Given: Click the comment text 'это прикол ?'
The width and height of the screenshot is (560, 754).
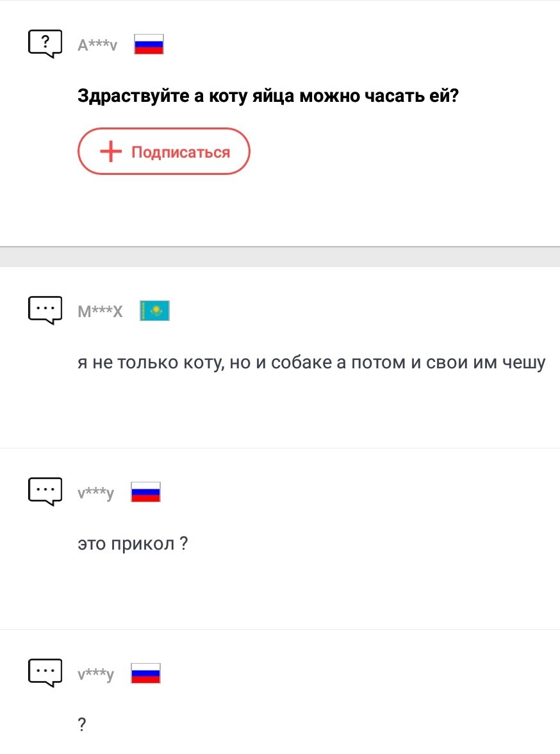Looking at the screenshot, I should coord(132,545).
